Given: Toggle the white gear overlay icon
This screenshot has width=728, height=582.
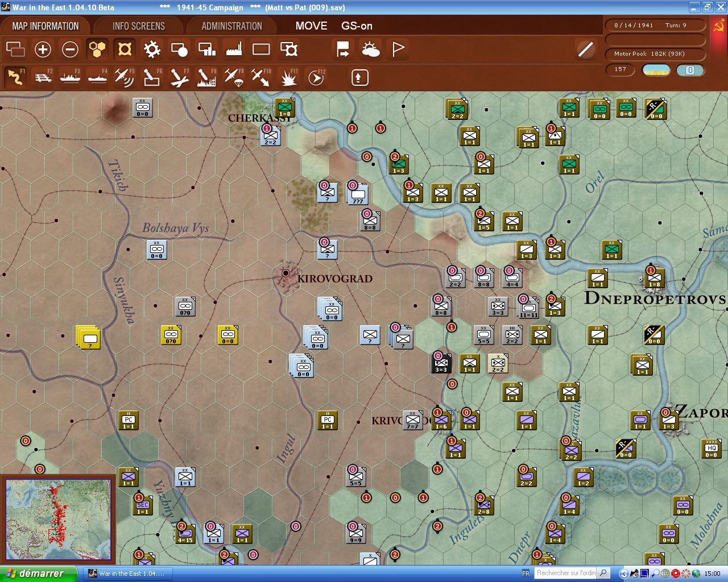Looking at the screenshot, I should [152, 49].
